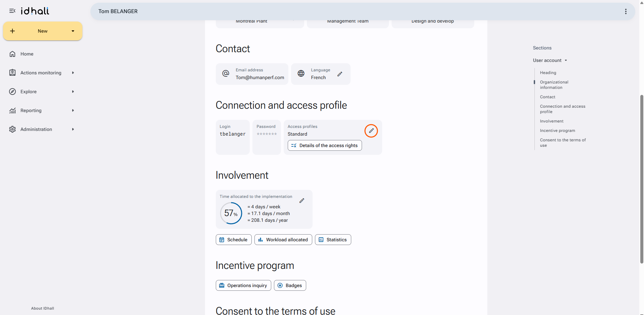
Task: Collapse the sidebar with the menu icon
Action: point(12,11)
